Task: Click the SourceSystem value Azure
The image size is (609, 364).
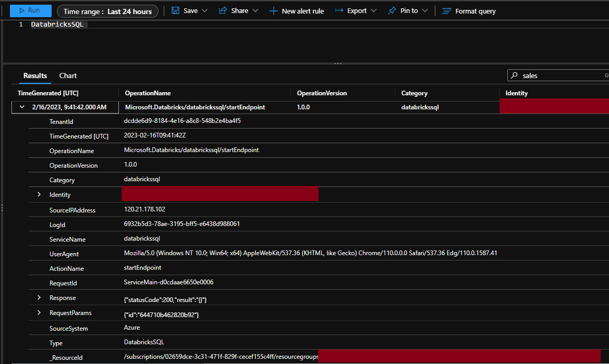Action: tap(132, 328)
